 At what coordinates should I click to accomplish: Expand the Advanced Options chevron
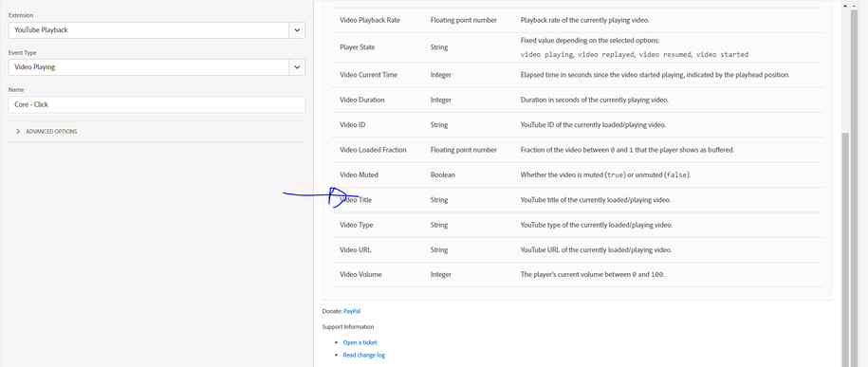[18, 132]
